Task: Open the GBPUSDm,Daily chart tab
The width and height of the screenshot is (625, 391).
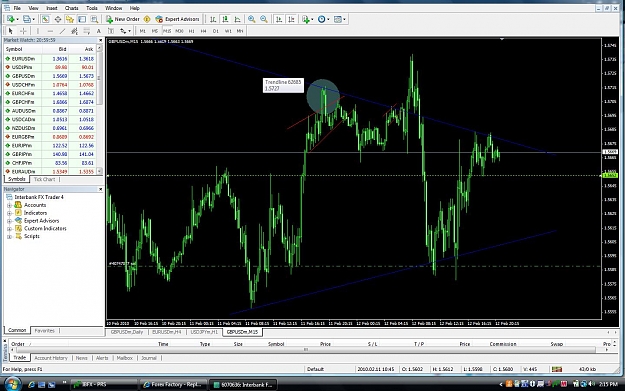Action: pyautogui.click(x=127, y=332)
